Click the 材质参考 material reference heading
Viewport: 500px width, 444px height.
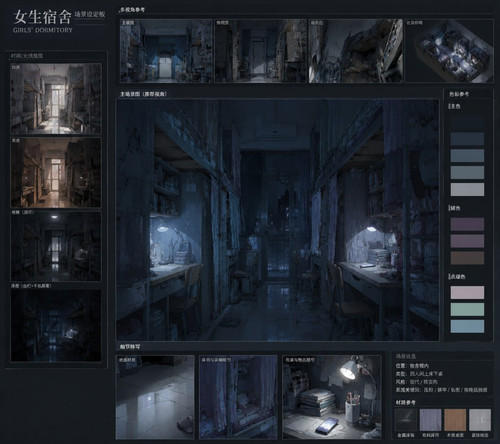coord(406,403)
